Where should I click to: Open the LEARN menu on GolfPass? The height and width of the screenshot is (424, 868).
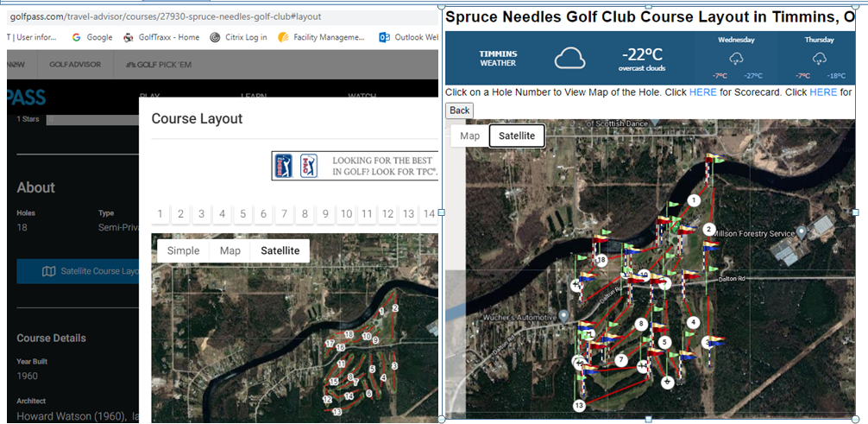click(x=253, y=97)
